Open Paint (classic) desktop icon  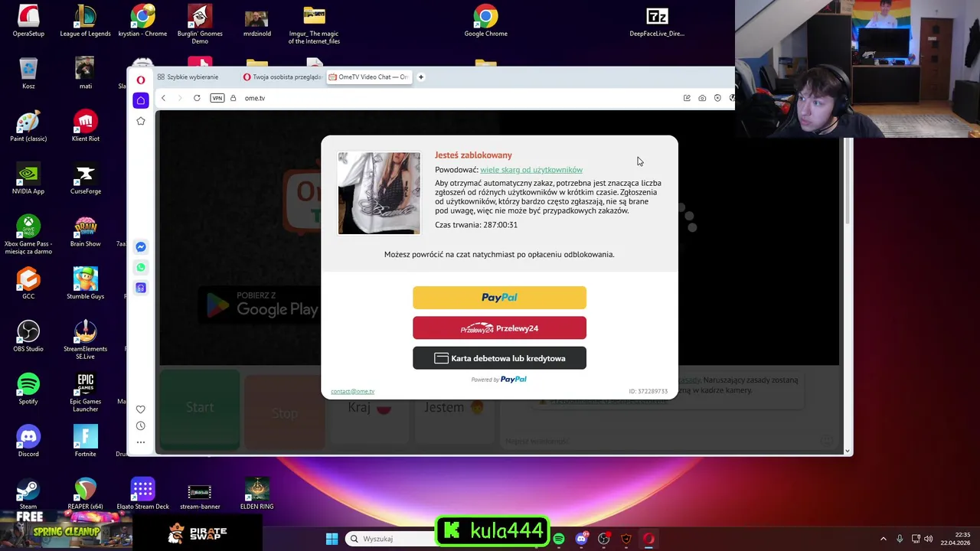[28, 126]
